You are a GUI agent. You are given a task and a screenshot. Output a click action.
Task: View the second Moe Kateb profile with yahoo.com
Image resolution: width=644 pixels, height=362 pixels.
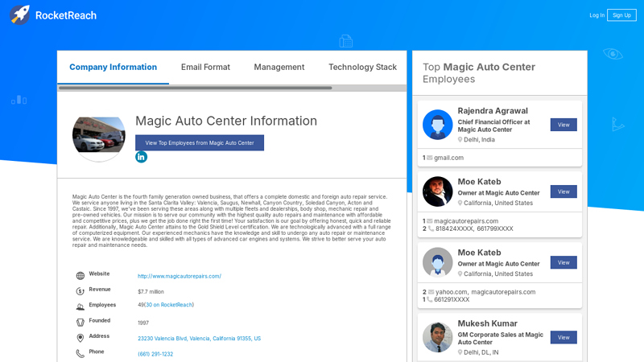563,263
